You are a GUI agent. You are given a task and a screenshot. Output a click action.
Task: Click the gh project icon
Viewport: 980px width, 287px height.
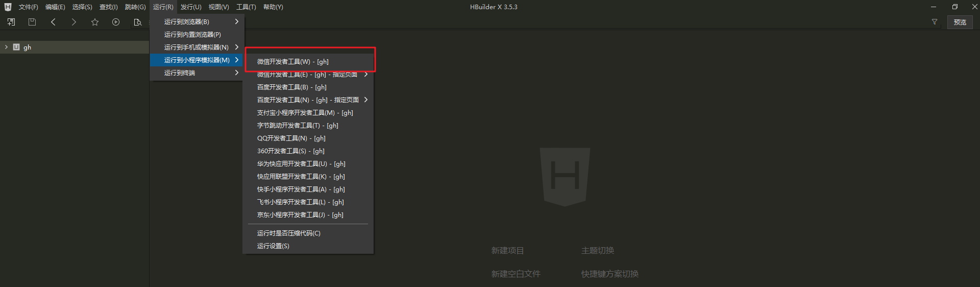(x=16, y=47)
